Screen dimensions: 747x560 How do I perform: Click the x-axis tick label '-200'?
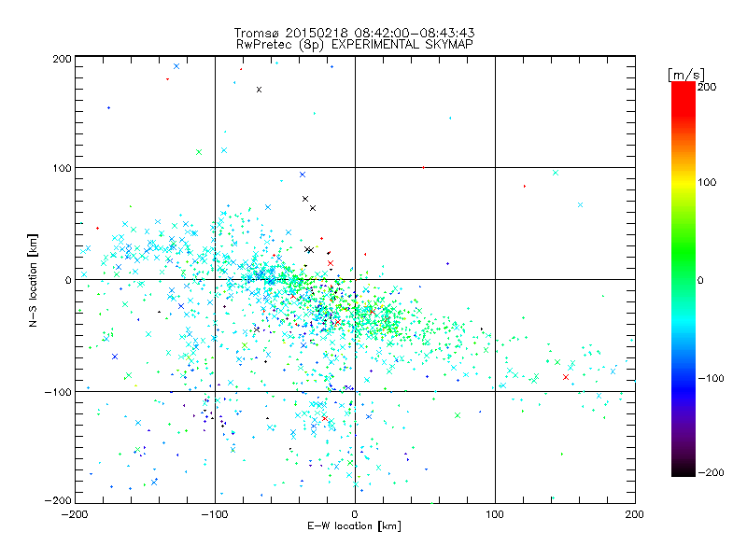pyautogui.click(x=75, y=515)
